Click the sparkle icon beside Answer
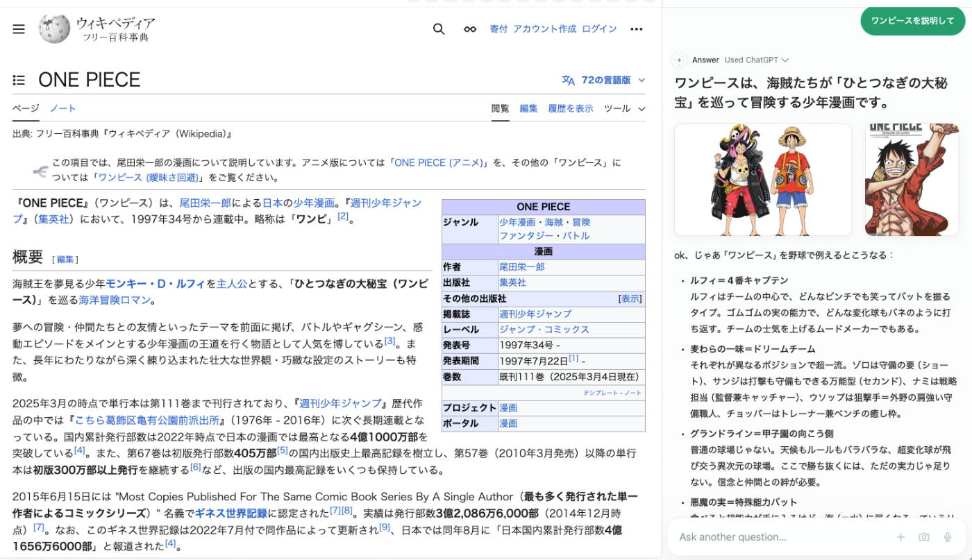 pyautogui.click(x=680, y=60)
